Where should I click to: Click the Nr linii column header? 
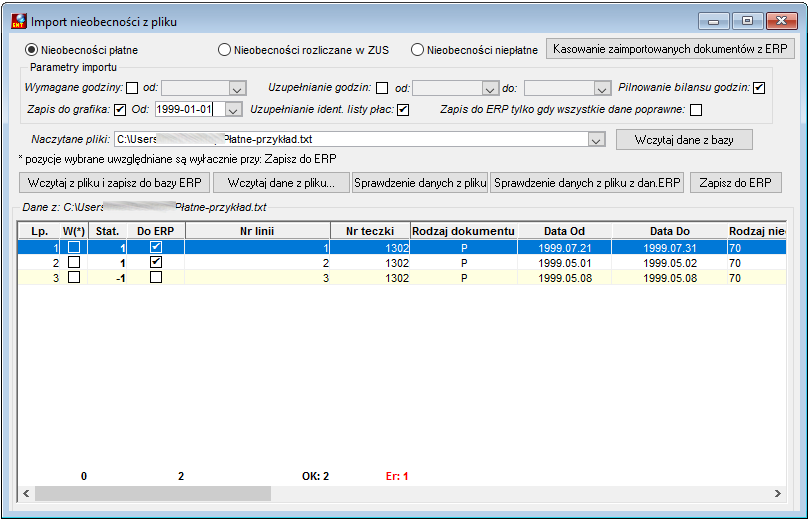point(257,231)
